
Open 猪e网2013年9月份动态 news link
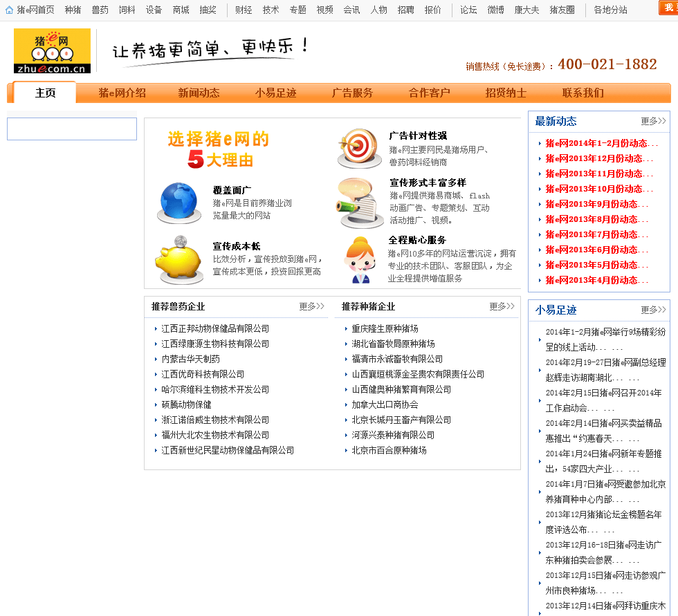click(x=596, y=205)
